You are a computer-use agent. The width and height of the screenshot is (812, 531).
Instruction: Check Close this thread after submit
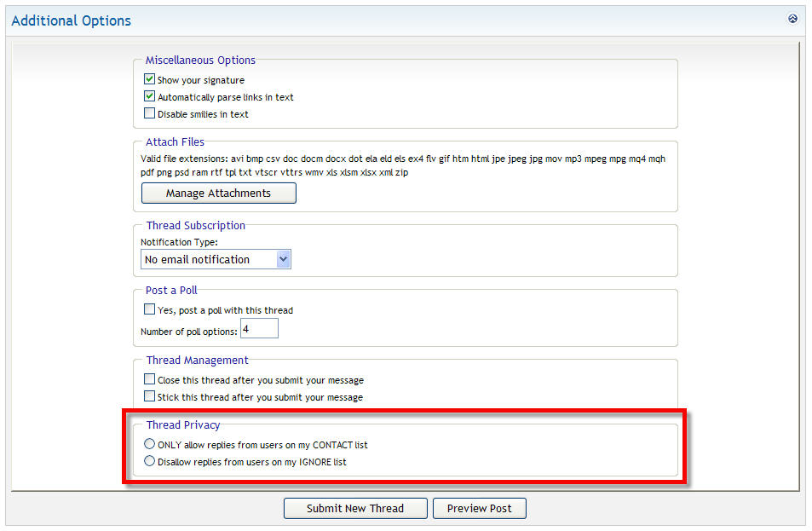(149, 379)
